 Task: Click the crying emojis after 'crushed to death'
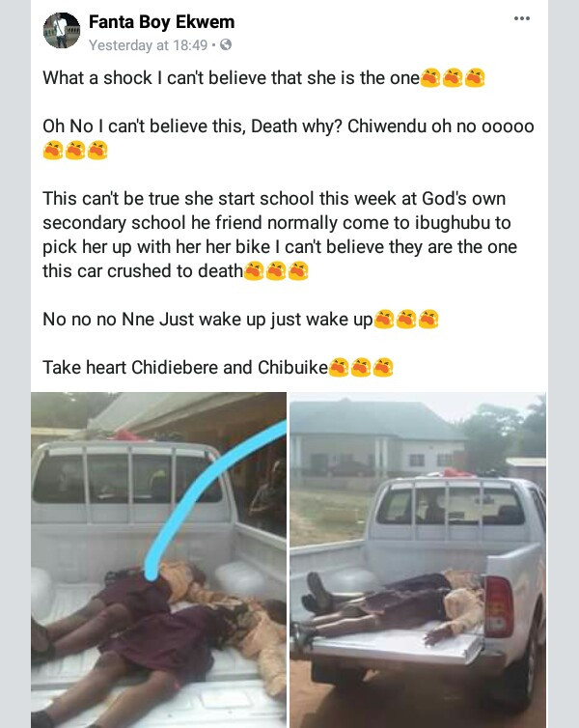coord(276,270)
